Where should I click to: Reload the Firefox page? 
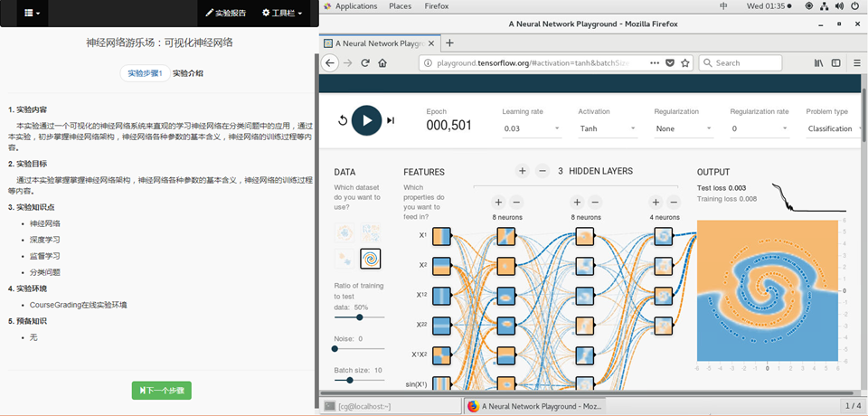pyautogui.click(x=365, y=63)
